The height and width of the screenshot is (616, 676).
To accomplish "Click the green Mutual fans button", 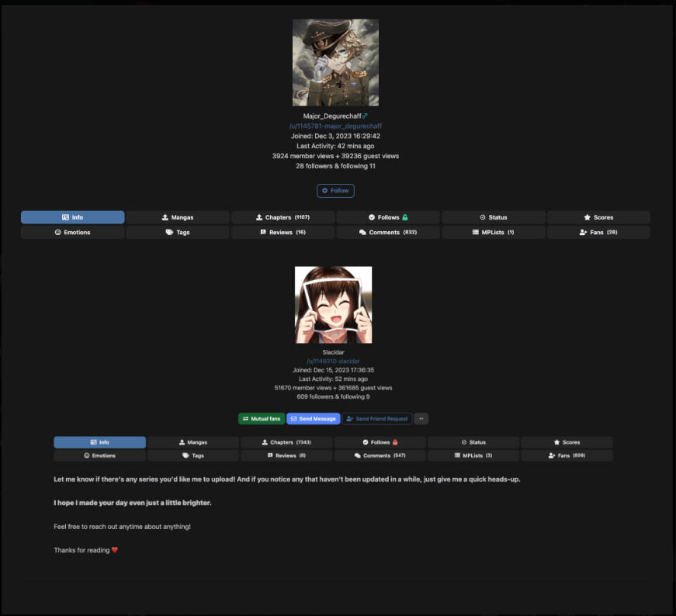I will click(262, 418).
